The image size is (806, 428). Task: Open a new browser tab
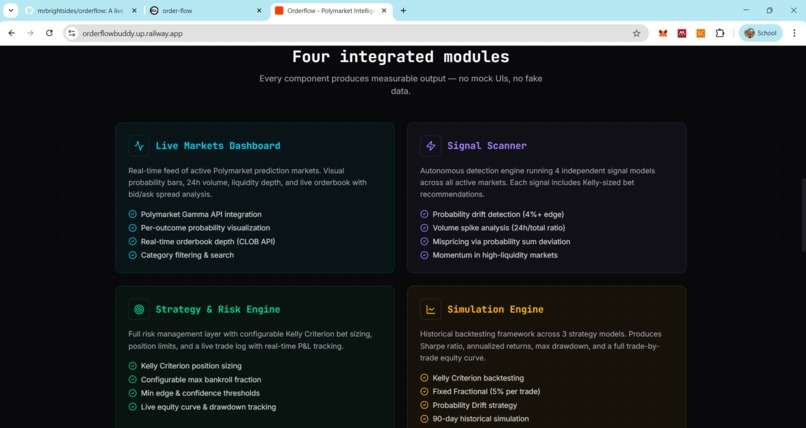pos(404,10)
